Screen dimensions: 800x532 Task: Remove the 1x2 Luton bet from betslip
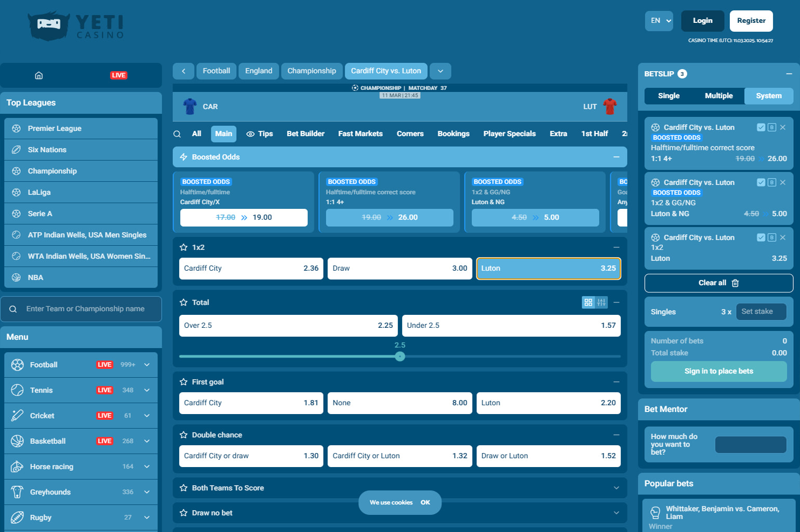tap(783, 237)
